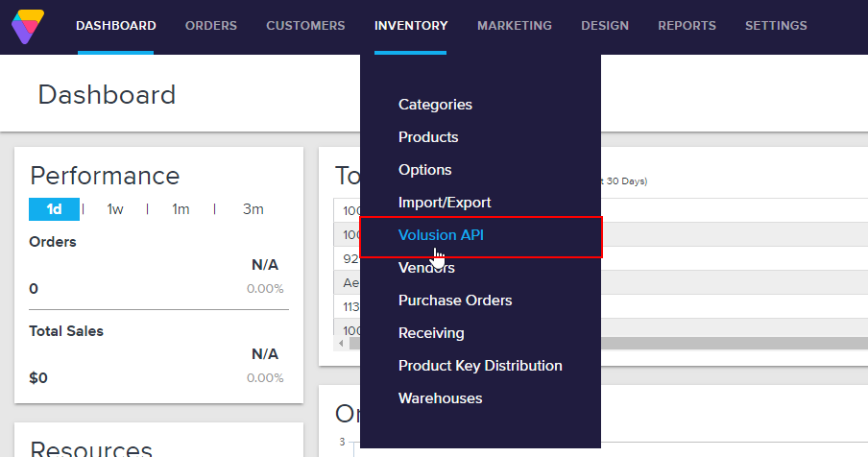868x457 pixels.
Task: Open Import/Export from Inventory menu
Action: (x=445, y=203)
